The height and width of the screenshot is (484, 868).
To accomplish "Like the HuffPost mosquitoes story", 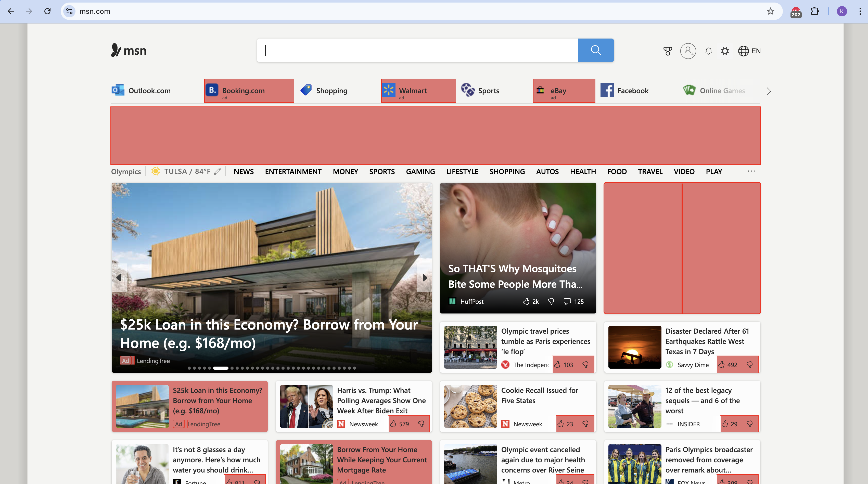I will pyautogui.click(x=526, y=301).
